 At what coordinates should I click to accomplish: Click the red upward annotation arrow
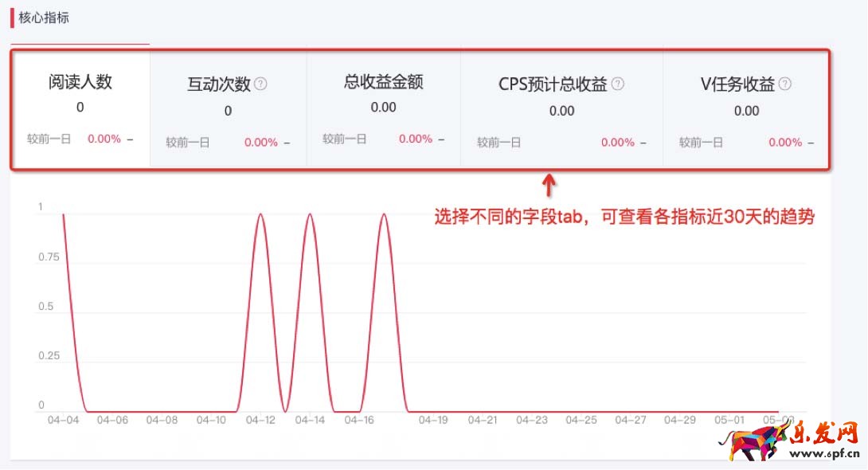549,186
